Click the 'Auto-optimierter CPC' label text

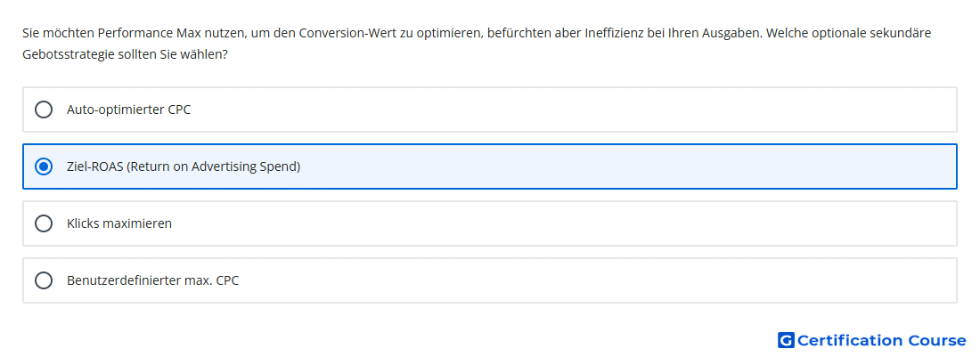point(129,110)
